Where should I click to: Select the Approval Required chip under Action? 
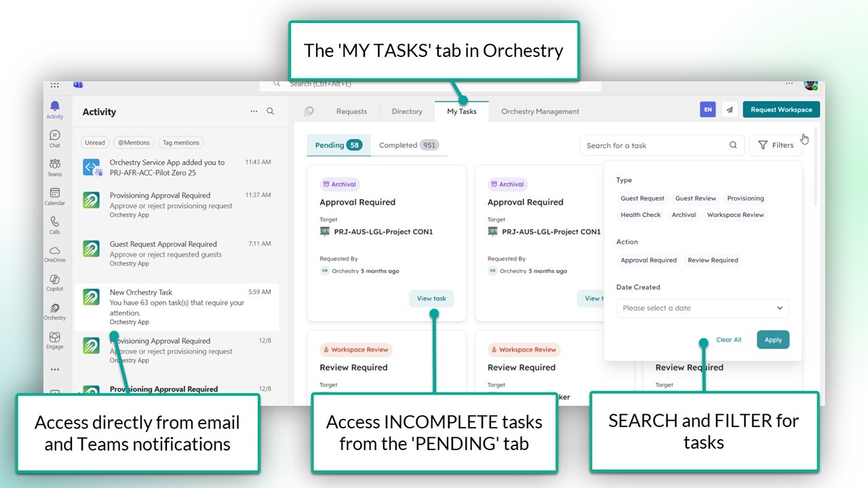click(648, 260)
